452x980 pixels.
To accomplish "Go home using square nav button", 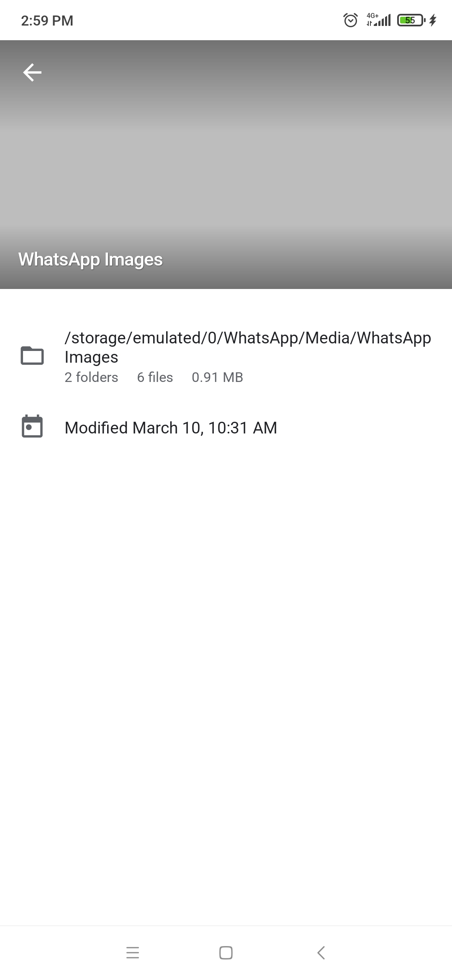I will [x=226, y=953].
